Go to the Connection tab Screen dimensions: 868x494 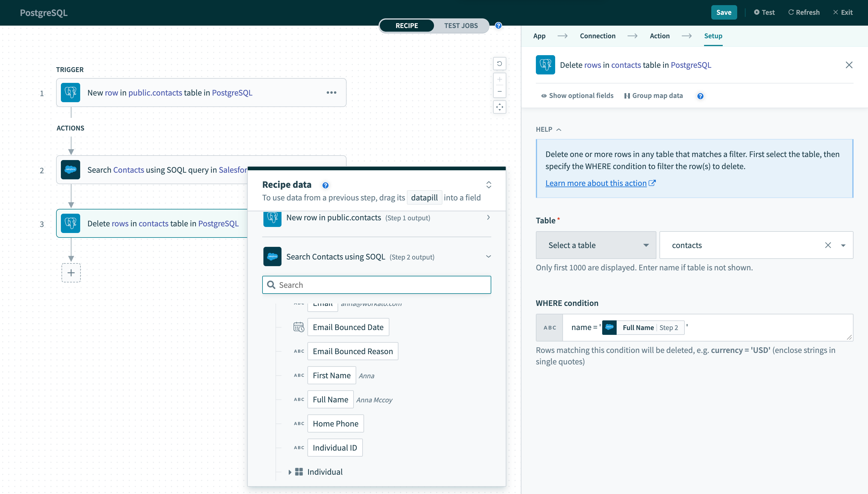pos(597,36)
